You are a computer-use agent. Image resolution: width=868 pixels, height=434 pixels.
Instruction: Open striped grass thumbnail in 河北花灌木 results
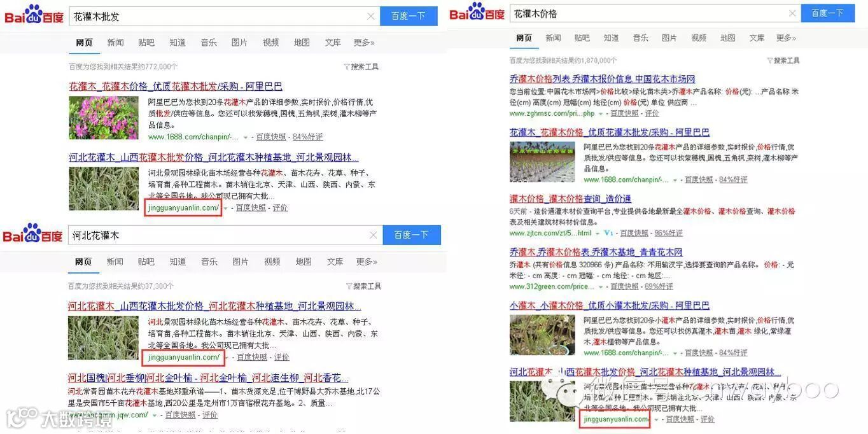[103, 338]
